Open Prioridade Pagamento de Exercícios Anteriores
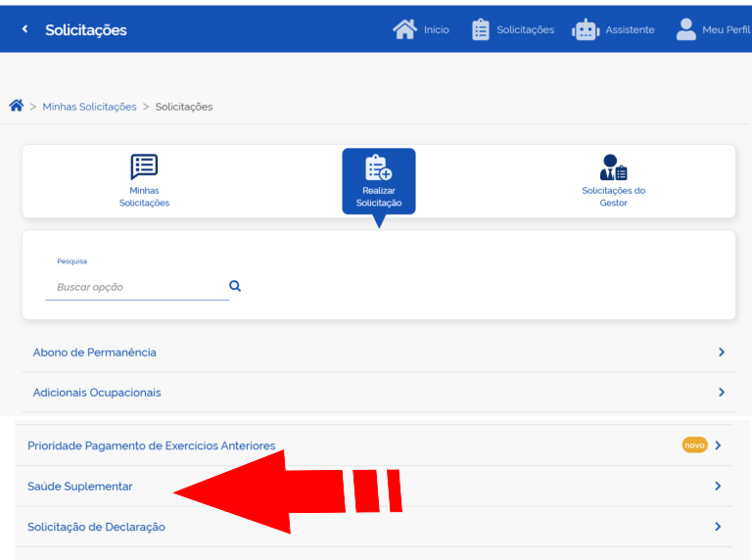Viewport: 752px width, 560px height. click(x=152, y=445)
